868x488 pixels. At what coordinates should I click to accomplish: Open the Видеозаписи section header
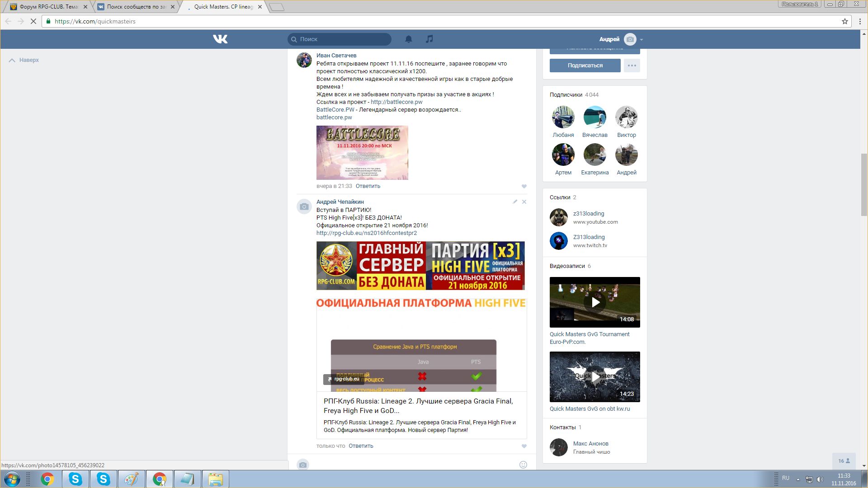[x=570, y=266]
